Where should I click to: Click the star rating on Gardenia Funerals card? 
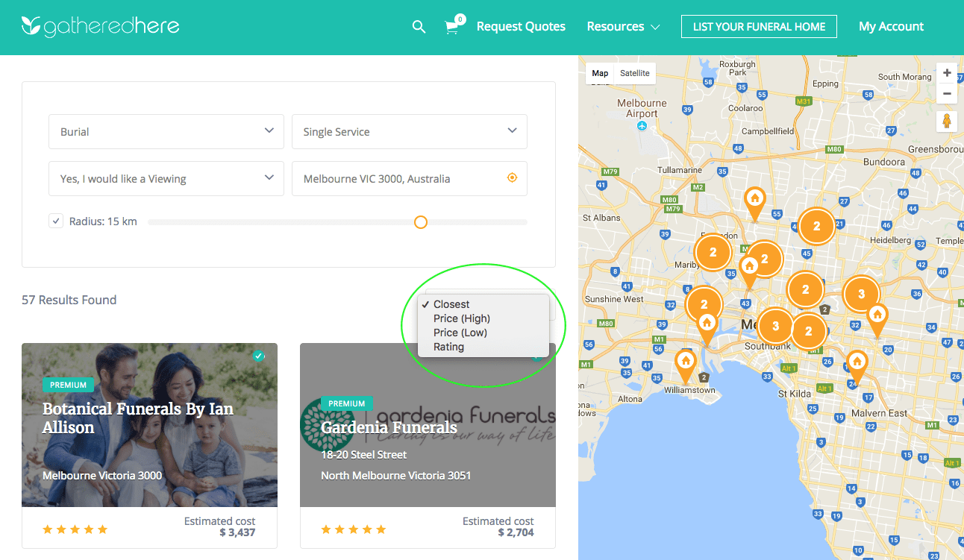point(354,529)
